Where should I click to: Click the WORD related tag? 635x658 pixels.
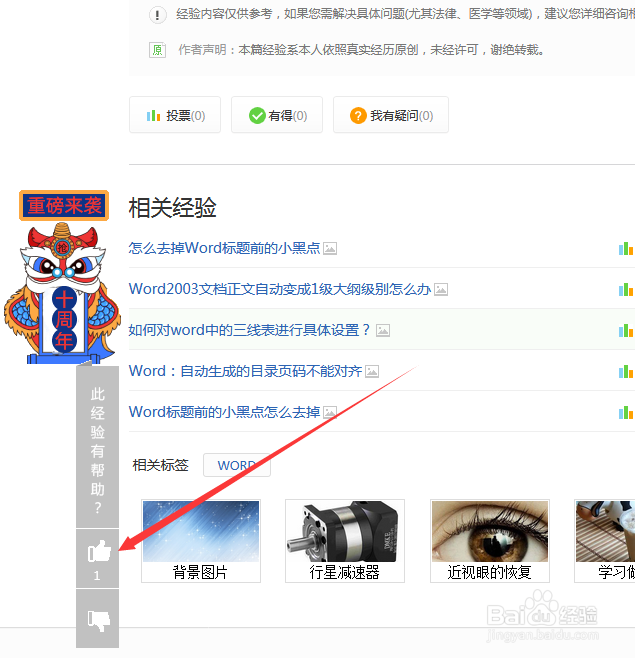point(237,465)
